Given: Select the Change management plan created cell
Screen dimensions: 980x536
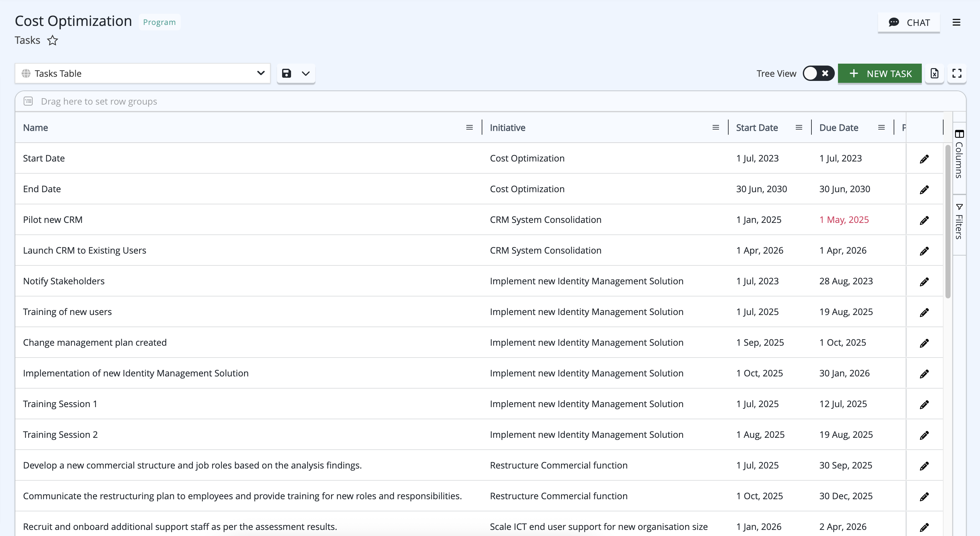Looking at the screenshot, I should pyautogui.click(x=249, y=343).
